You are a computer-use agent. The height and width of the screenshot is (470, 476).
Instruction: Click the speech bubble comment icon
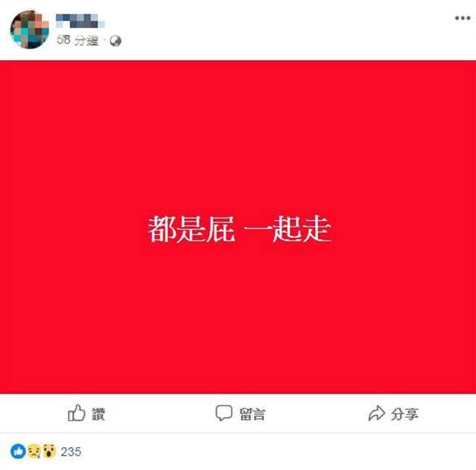(x=223, y=413)
